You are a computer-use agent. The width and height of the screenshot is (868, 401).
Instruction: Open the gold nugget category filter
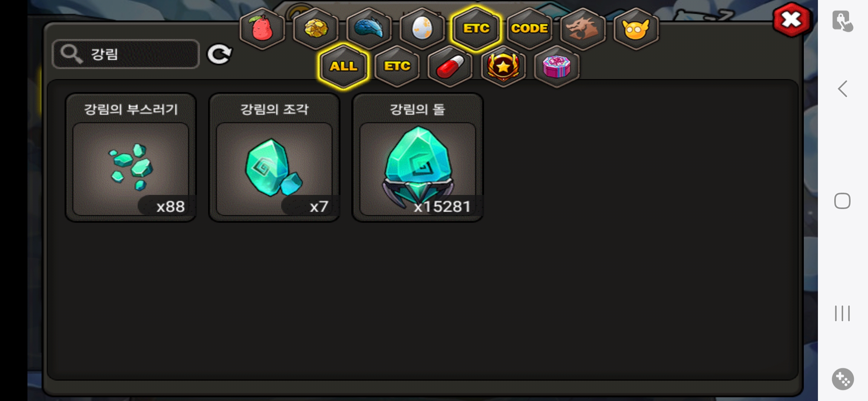316,28
